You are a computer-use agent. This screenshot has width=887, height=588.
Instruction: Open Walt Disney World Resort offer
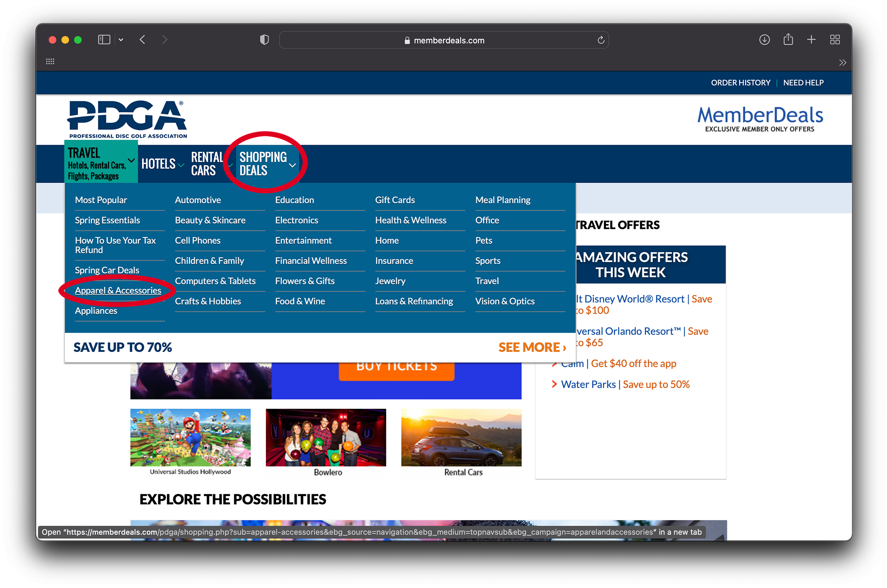click(644, 305)
